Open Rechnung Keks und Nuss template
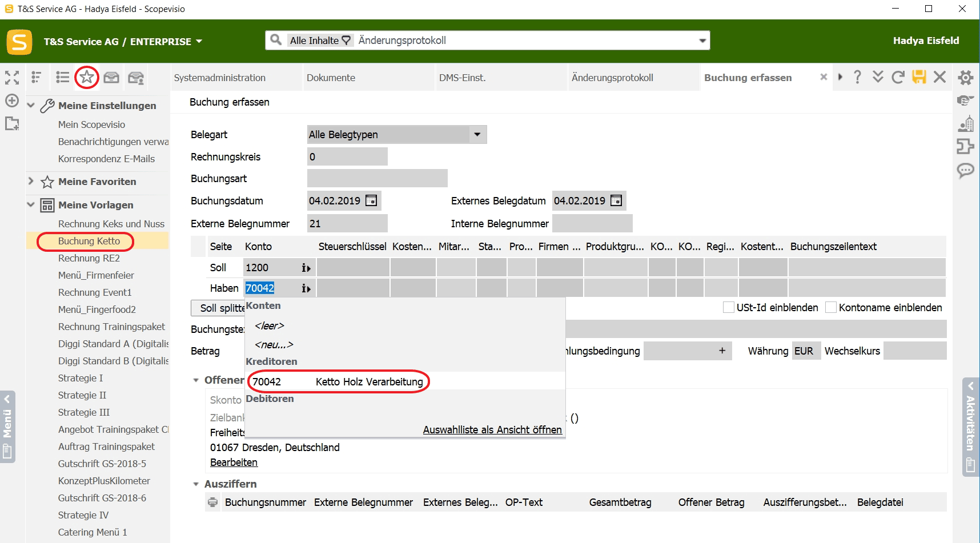 pyautogui.click(x=111, y=224)
